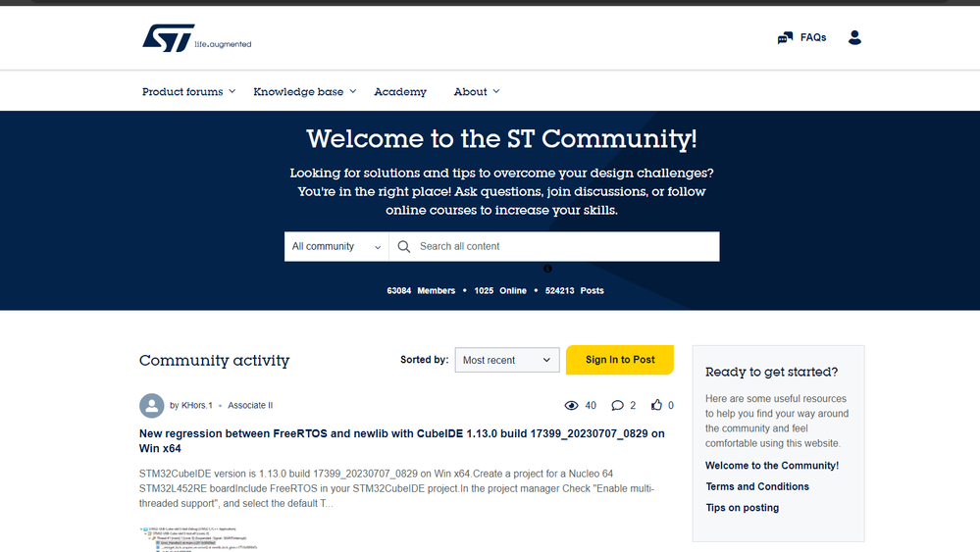Click the 2 comments count
The image size is (980, 552).
coord(633,405)
